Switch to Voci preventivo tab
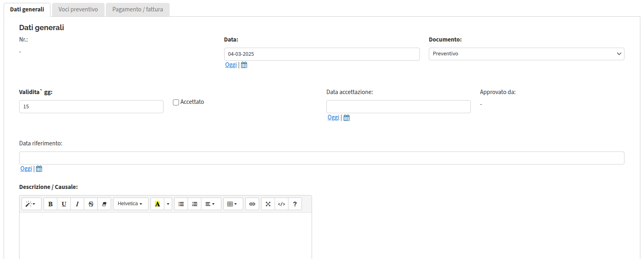 (x=78, y=9)
